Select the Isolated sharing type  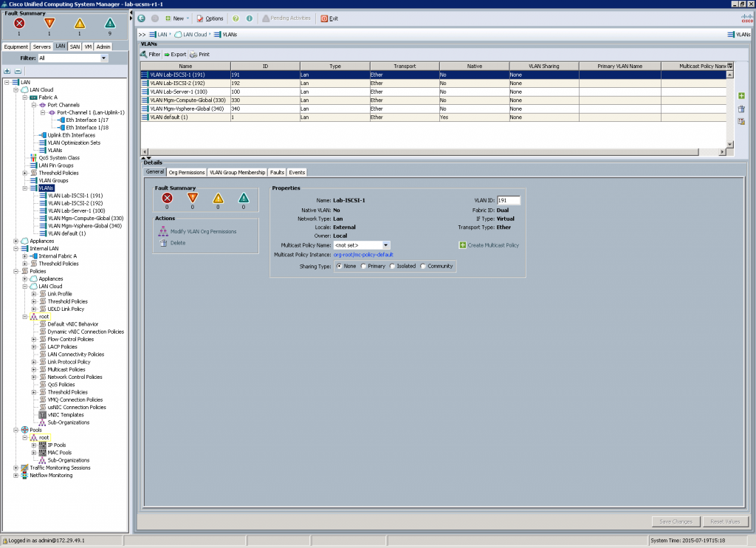pyautogui.click(x=393, y=267)
